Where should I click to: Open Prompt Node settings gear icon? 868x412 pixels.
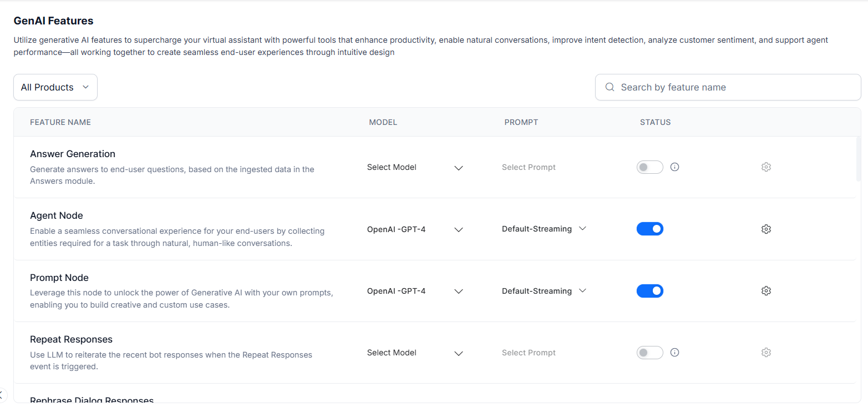(766, 291)
